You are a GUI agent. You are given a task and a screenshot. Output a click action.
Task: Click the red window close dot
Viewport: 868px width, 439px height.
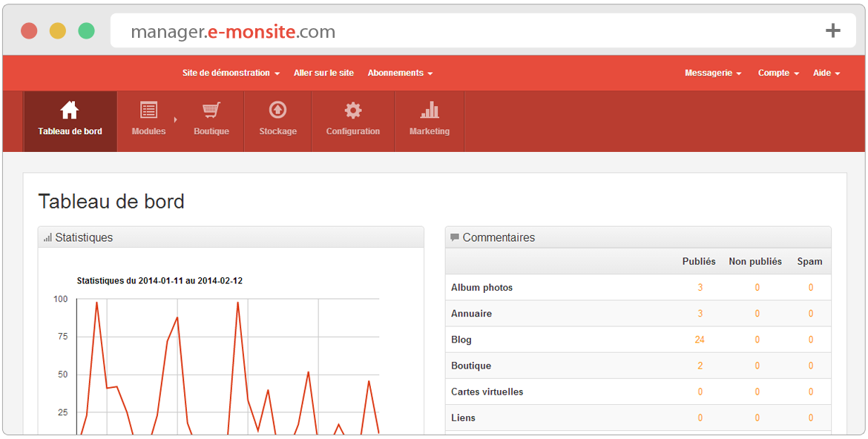tap(29, 30)
